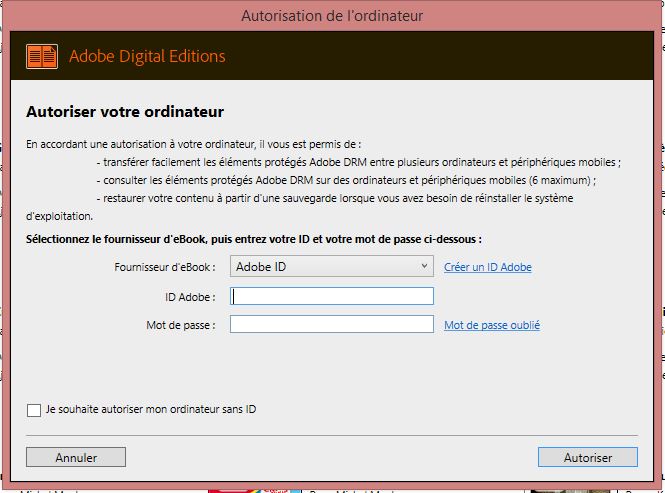Screen dimensions: 665x493
Task: Focus the Mot de passe field
Action: (x=332, y=325)
